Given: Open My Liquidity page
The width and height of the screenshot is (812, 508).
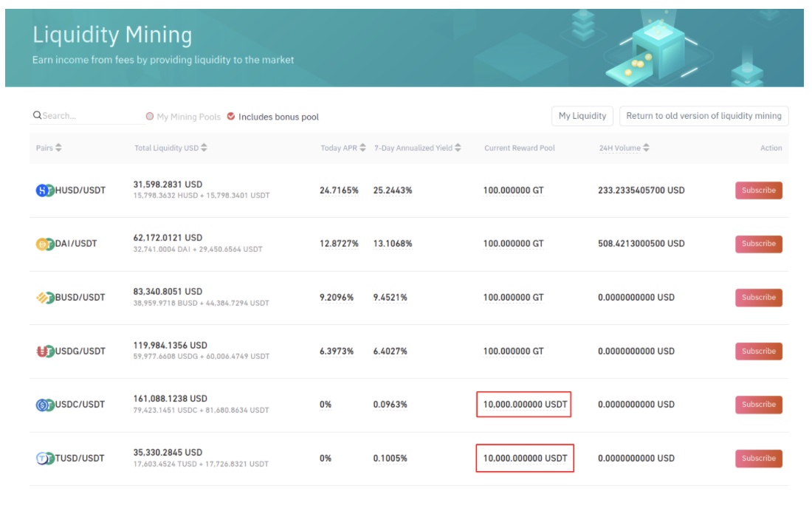Looking at the screenshot, I should 582,116.
